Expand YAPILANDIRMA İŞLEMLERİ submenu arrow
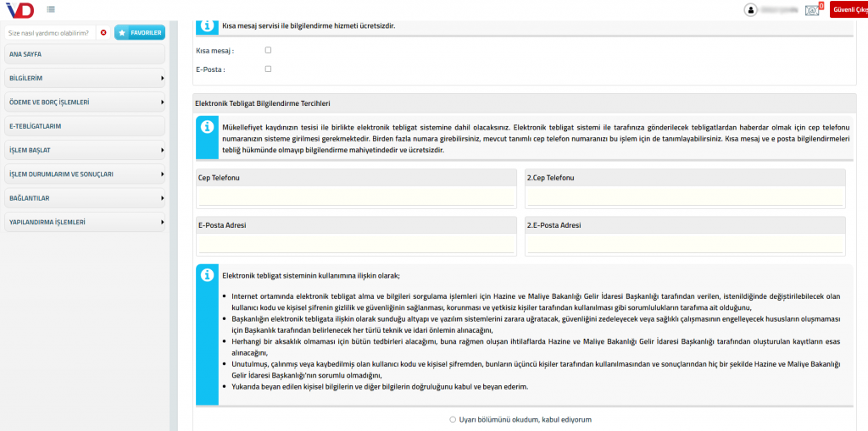This screenshot has height=431, width=868. (x=162, y=222)
